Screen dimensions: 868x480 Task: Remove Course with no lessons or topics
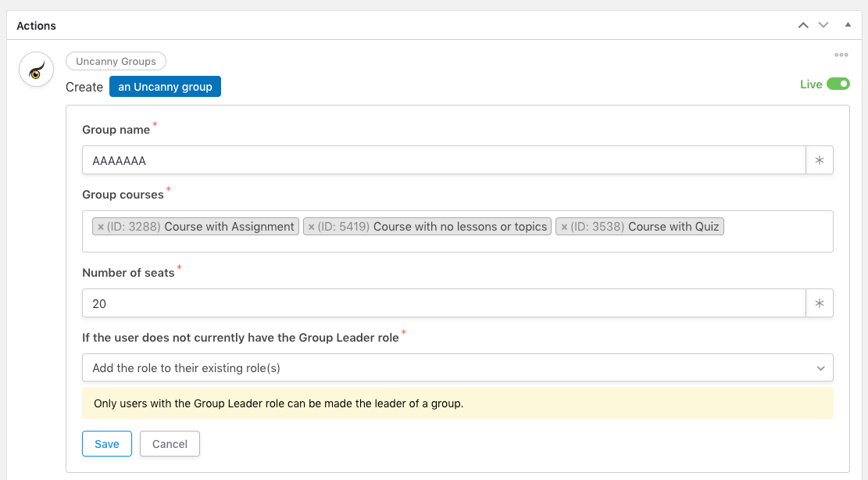pyautogui.click(x=311, y=227)
